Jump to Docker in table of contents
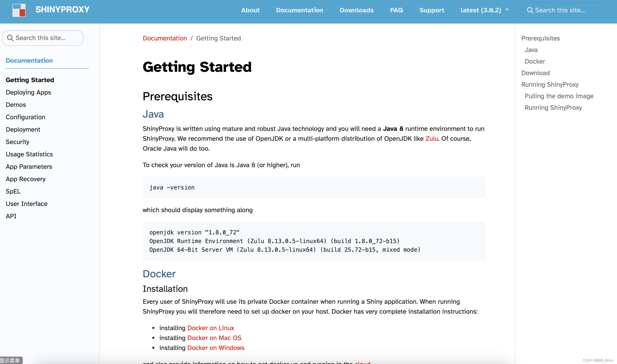 535,61
